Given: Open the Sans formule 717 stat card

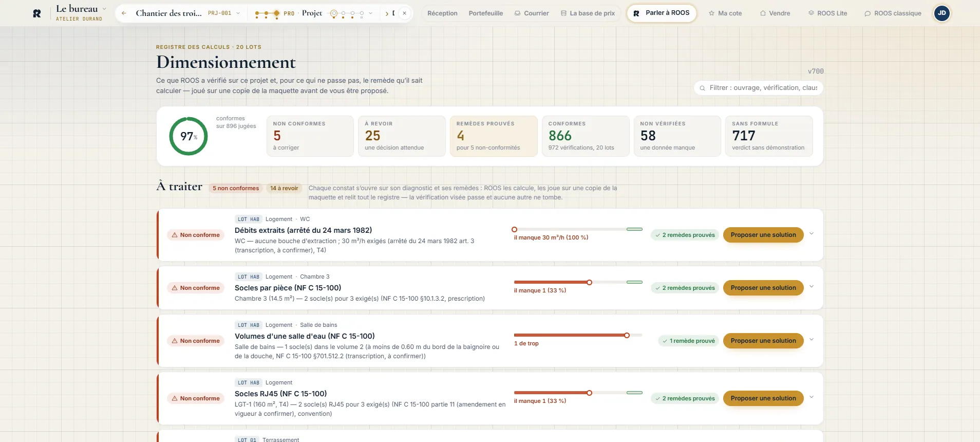Looking at the screenshot, I should (769, 136).
